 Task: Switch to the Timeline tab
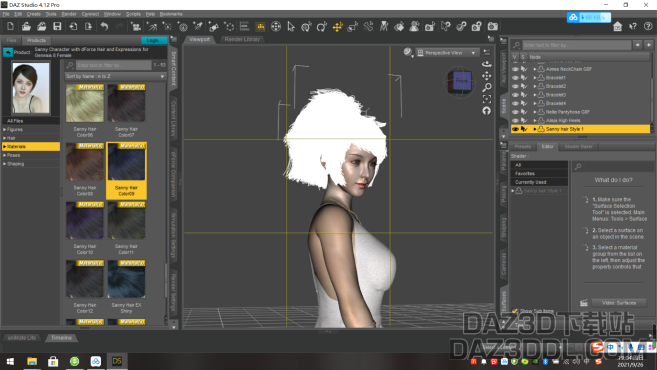[x=61, y=338]
